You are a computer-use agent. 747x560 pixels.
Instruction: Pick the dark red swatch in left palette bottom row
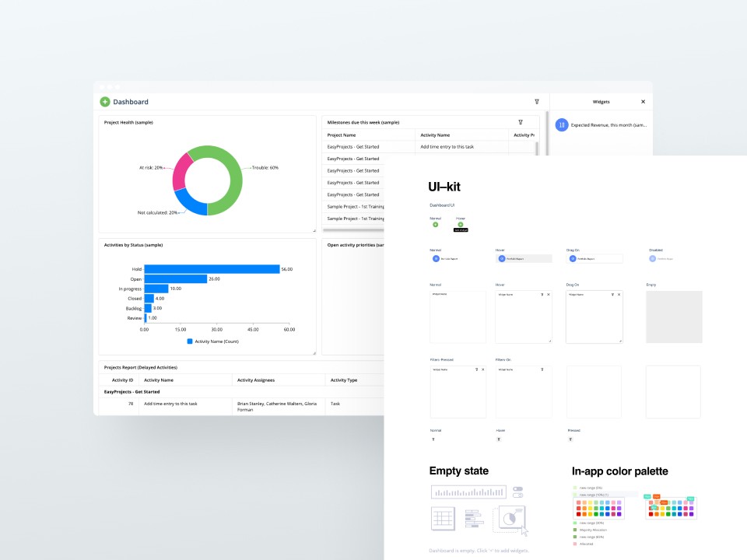tap(578, 514)
